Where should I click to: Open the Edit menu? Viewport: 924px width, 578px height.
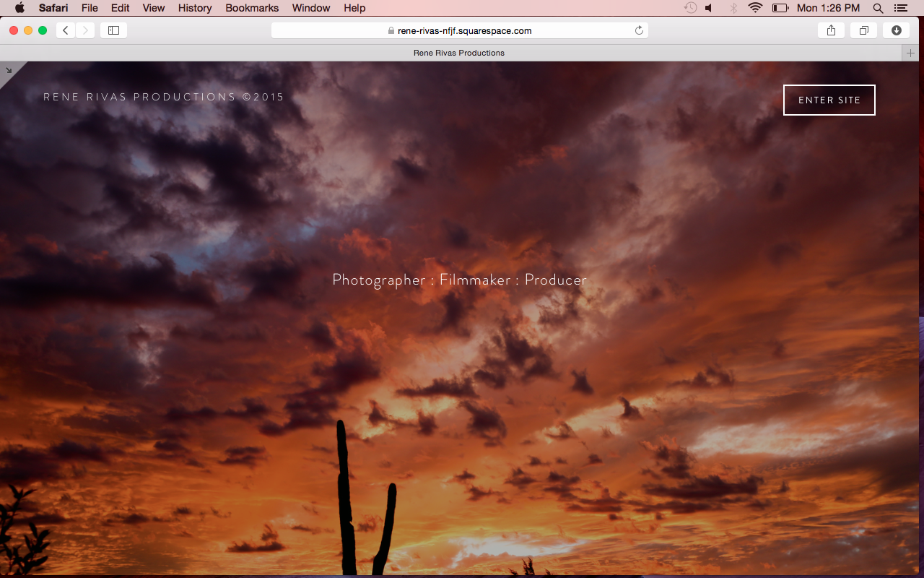click(x=121, y=8)
